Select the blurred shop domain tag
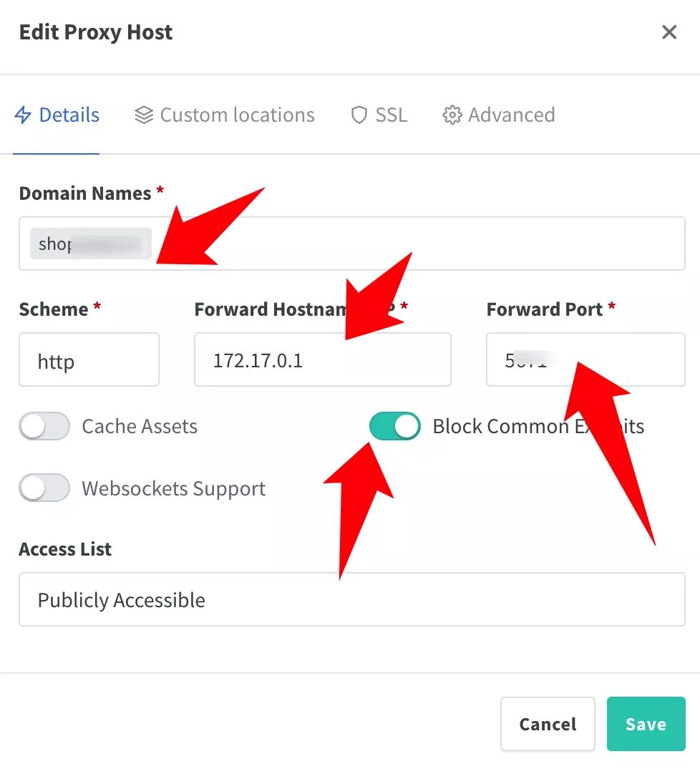Viewport: 700px width, 769px height. (x=90, y=244)
